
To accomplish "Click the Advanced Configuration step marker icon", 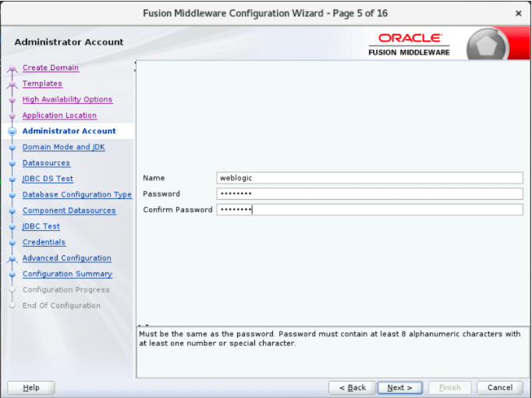I will (12, 259).
